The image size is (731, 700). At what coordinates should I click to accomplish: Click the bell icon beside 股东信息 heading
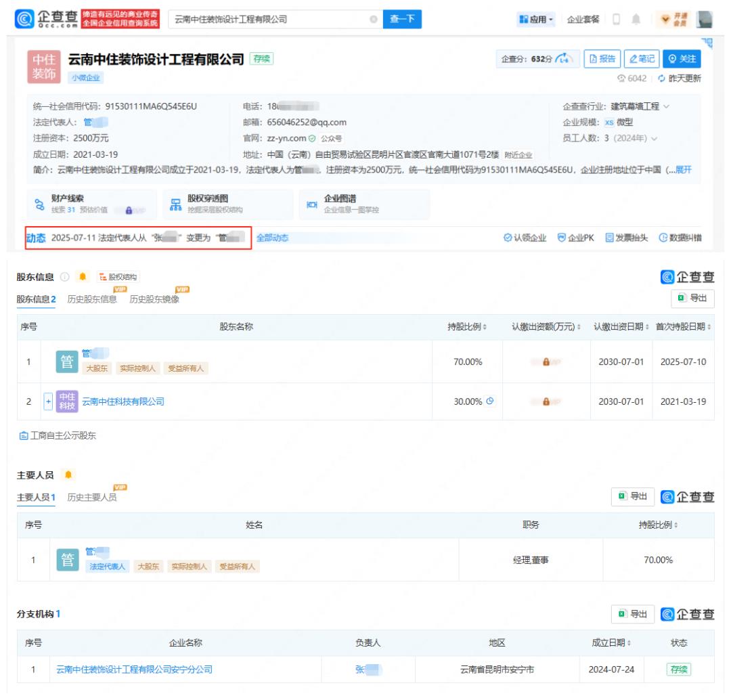click(83, 277)
